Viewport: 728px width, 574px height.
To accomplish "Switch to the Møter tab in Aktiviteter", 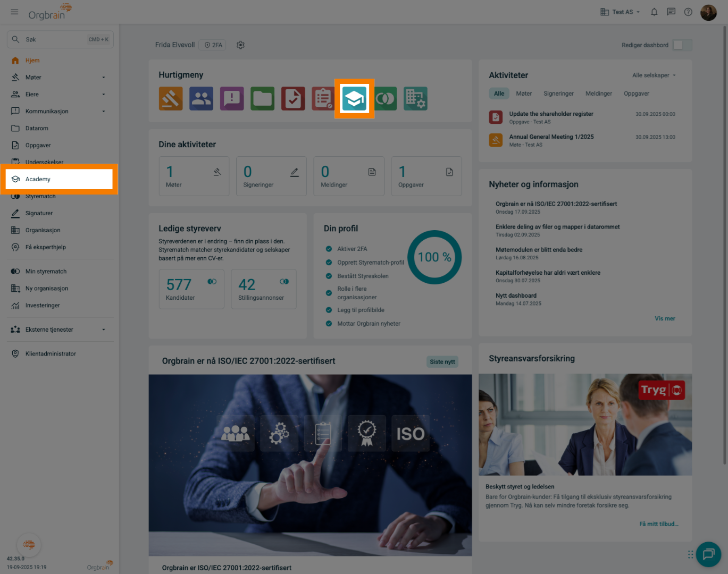I will [x=524, y=94].
